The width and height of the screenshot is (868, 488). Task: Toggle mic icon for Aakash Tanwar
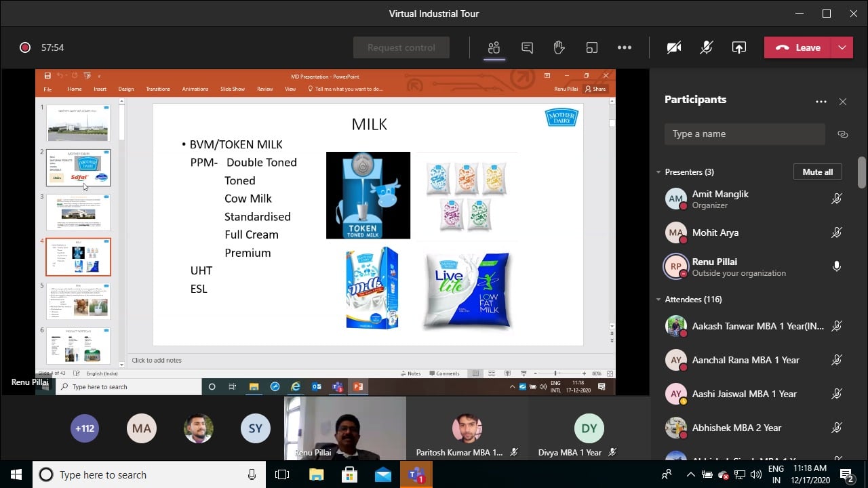(x=837, y=326)
